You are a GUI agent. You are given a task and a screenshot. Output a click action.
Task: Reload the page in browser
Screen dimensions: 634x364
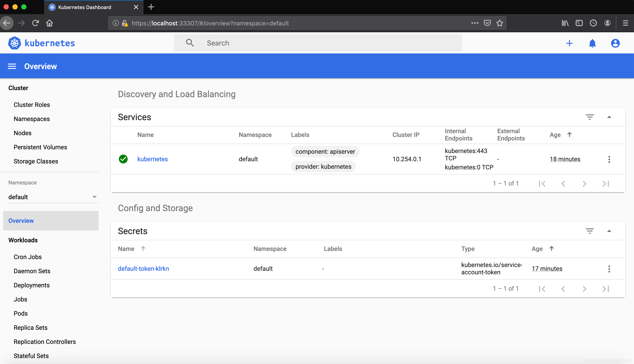(x=36, y=23)
